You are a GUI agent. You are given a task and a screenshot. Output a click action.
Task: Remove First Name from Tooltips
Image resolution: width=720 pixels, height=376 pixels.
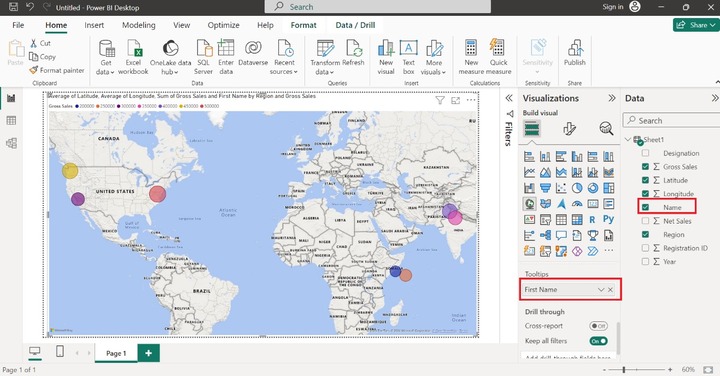[610, 290]
